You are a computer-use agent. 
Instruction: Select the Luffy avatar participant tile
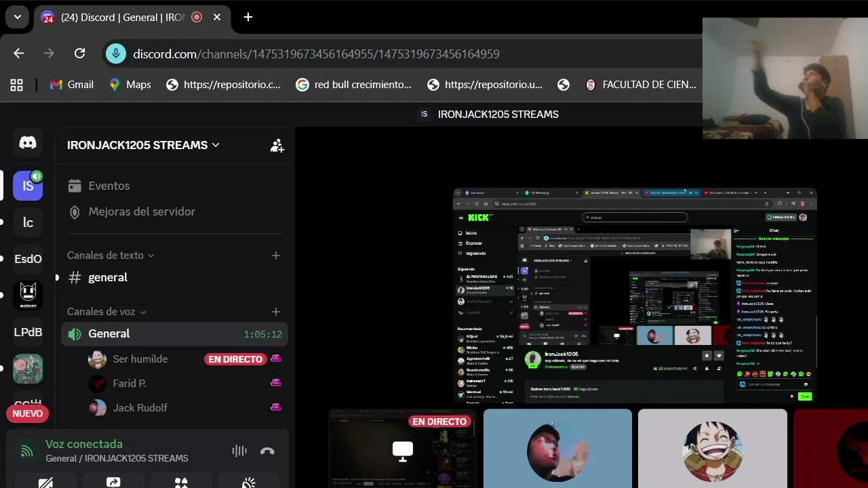coord(713,449)
